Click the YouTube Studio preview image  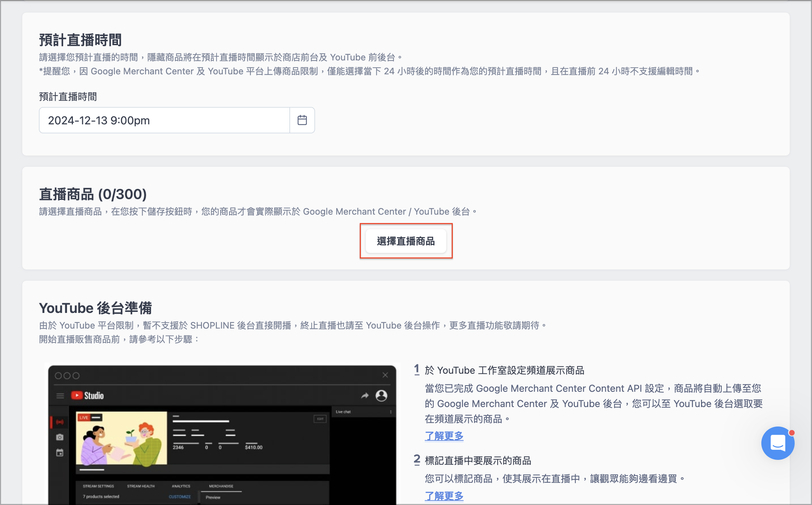(x=222, y=434)
